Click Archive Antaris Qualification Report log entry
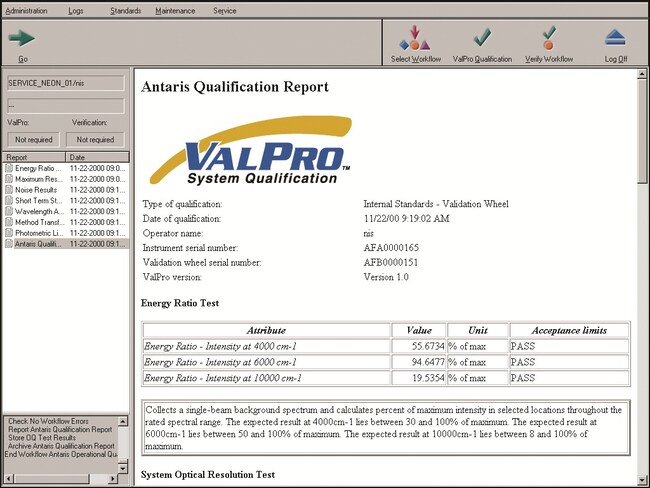 coord(61,446)
